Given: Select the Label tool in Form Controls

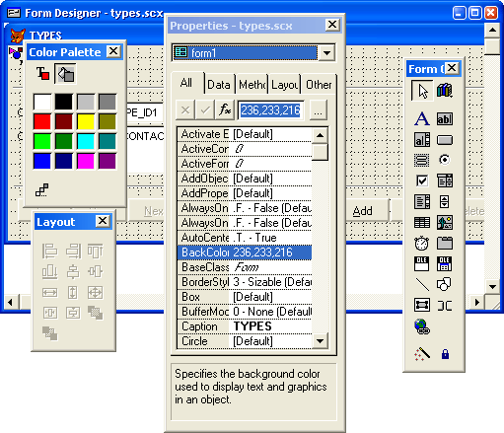Looking at the screenshot, I should 422,118.
